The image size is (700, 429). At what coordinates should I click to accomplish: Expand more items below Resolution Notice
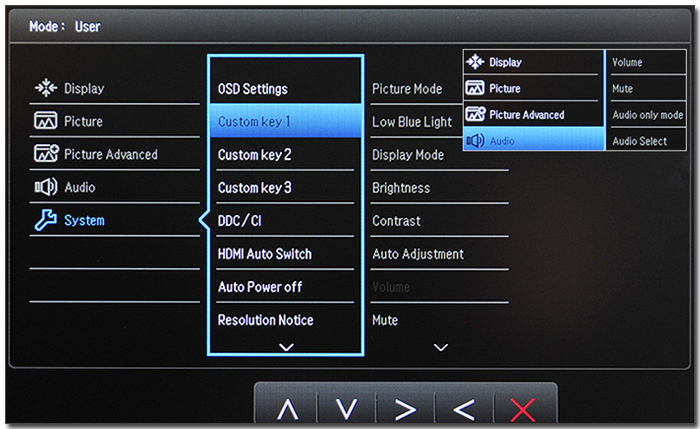[286, 347]
